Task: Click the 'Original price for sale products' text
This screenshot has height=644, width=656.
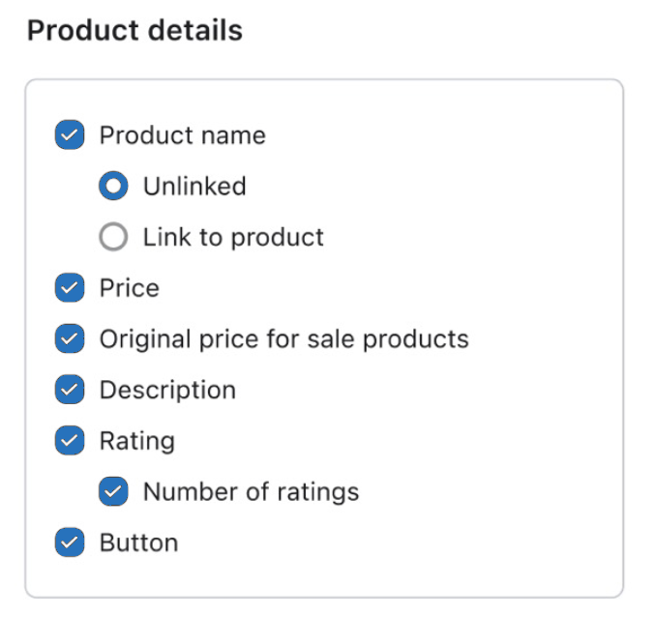Action: tap(283, 339)
